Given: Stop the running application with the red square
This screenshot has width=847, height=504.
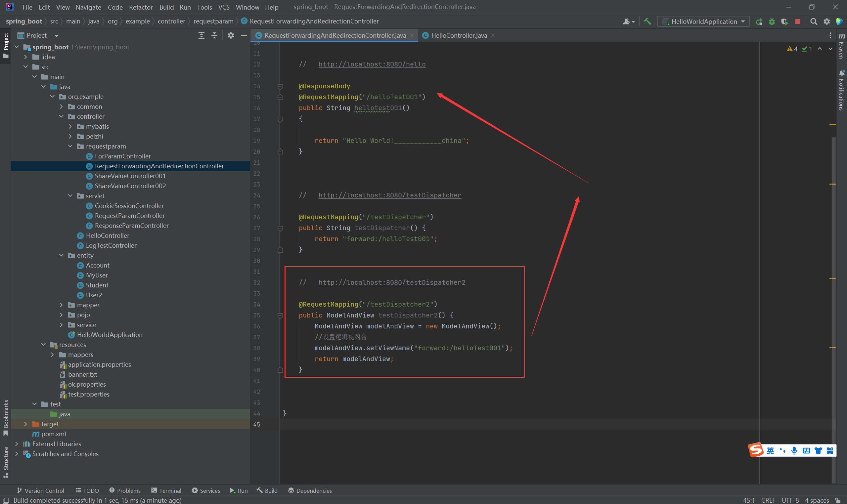Looking at the screenshot, I should click(798, 22).
